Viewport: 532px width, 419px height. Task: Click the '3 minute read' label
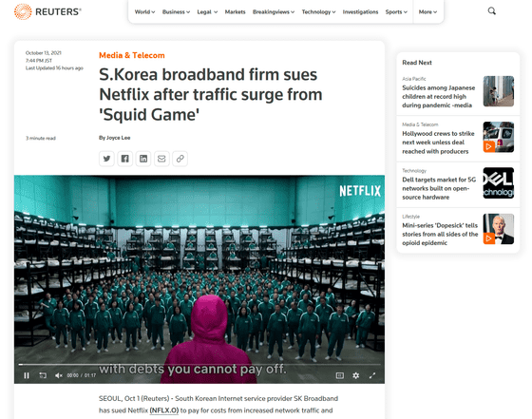point(41,138)
